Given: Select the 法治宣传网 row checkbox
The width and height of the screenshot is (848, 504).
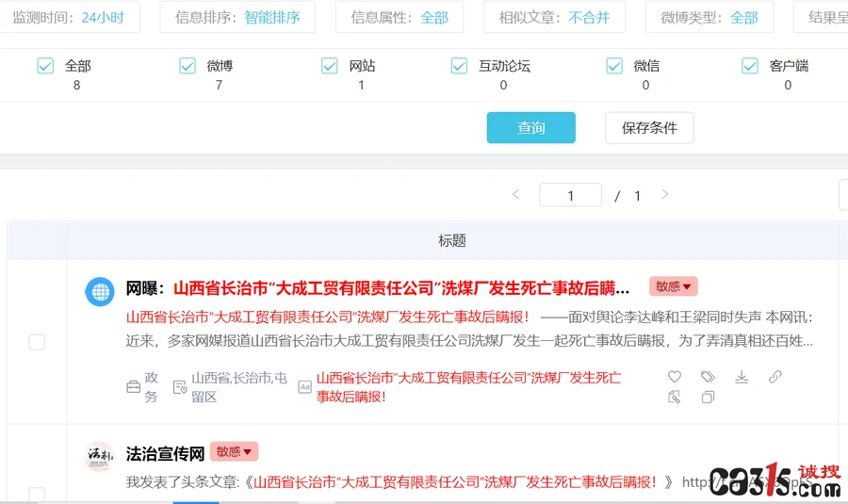Looking at the screenshot, I should tap(37, 495).
